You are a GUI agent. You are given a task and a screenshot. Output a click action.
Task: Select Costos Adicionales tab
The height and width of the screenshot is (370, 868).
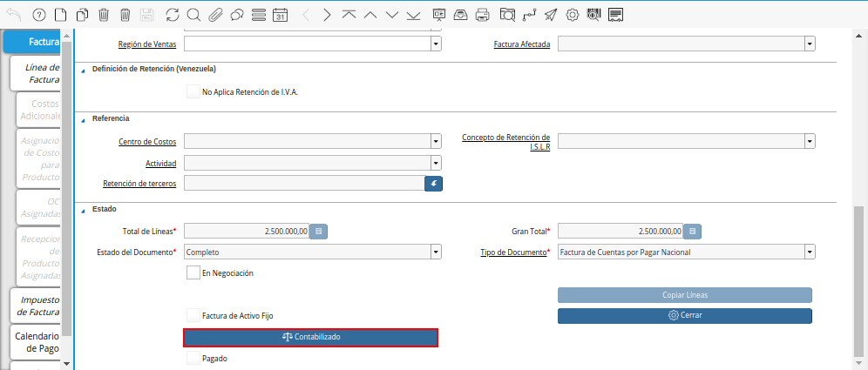[38, 110]
